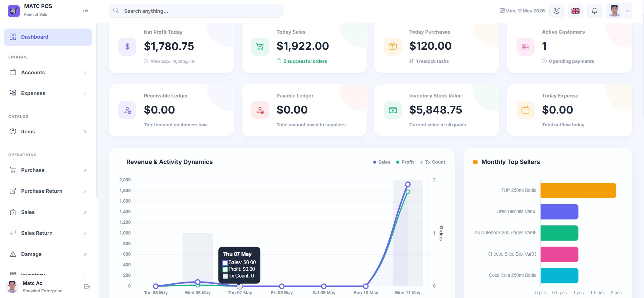Click the Sales bag icon in sidebar

(x=13, y=212)
